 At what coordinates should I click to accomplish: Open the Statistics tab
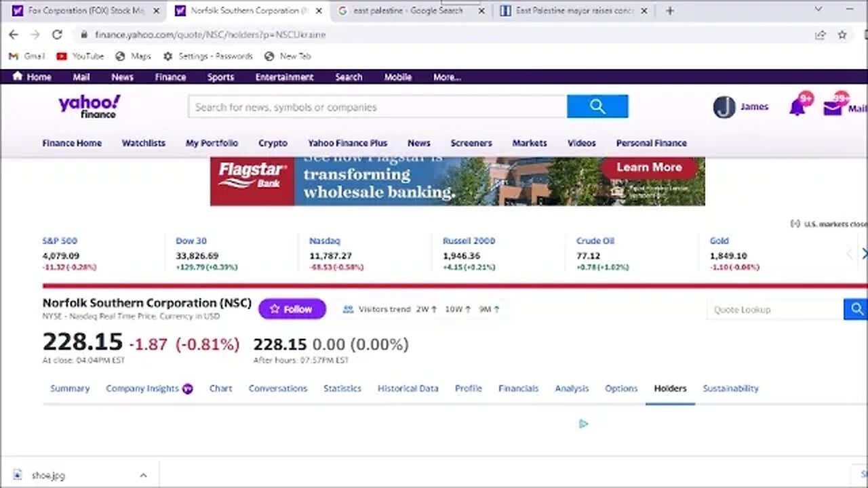pos(342,388)
